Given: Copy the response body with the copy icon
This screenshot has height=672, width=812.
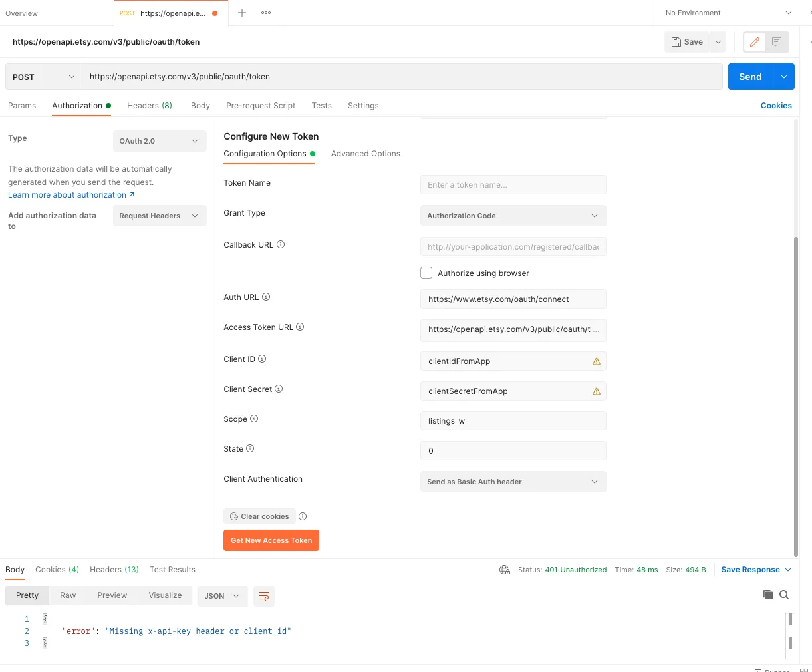Looking at the screenshot, I should click(768, 595).
